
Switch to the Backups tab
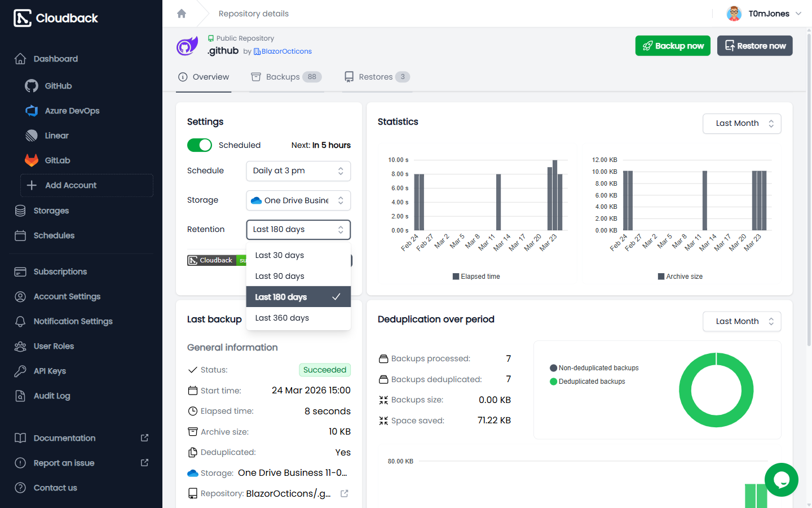tap(286, 77)
